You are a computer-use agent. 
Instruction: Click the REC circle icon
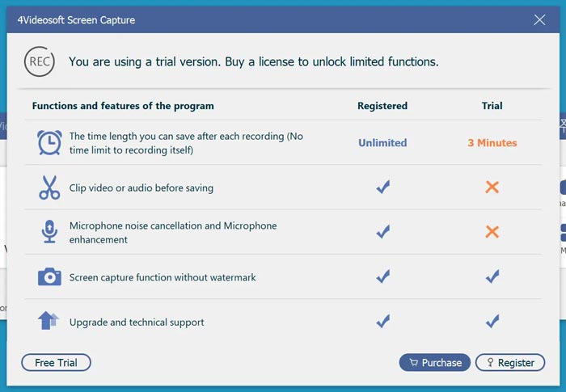[40, 61]
